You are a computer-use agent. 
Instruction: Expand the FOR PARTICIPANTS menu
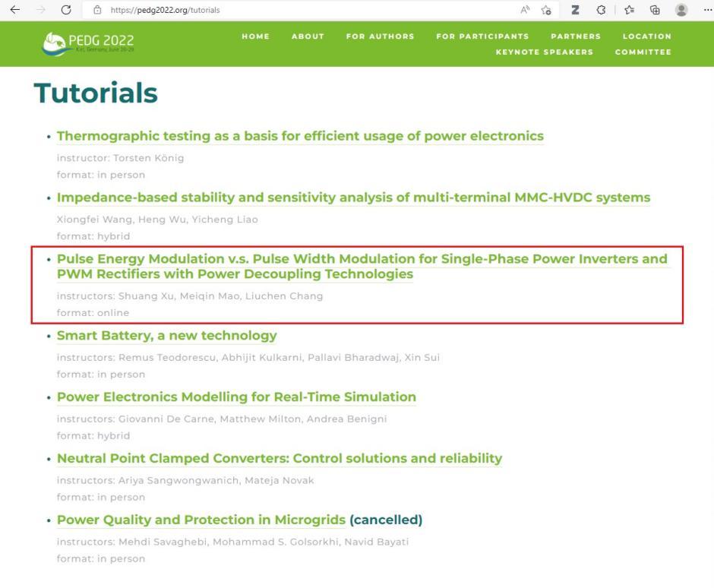(482, 36)
